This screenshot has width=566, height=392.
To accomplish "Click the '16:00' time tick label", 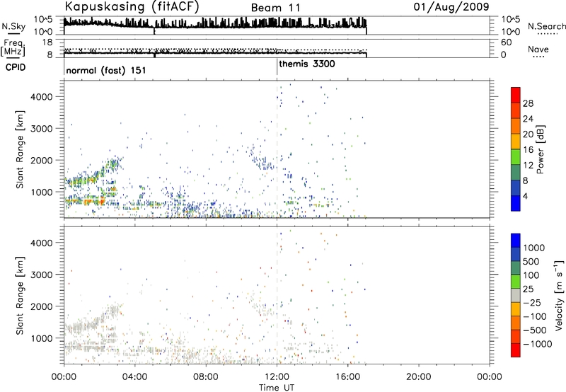I will (348, 377).
